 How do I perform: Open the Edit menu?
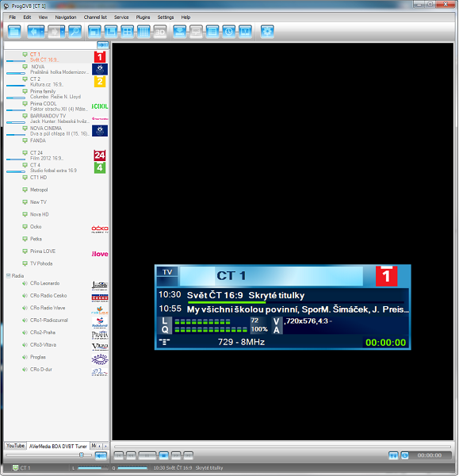tap(27, 17)
